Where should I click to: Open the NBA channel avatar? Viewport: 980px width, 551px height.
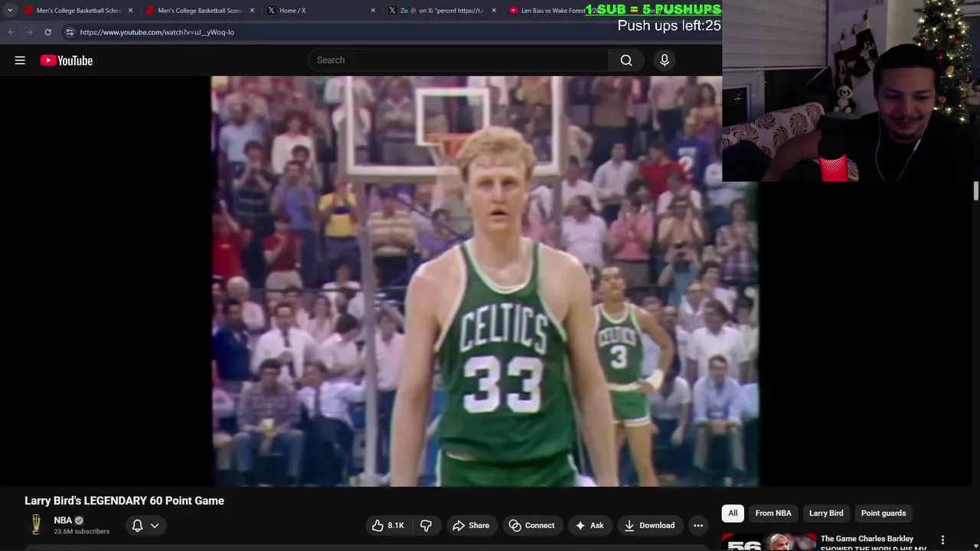coord(36,524)
